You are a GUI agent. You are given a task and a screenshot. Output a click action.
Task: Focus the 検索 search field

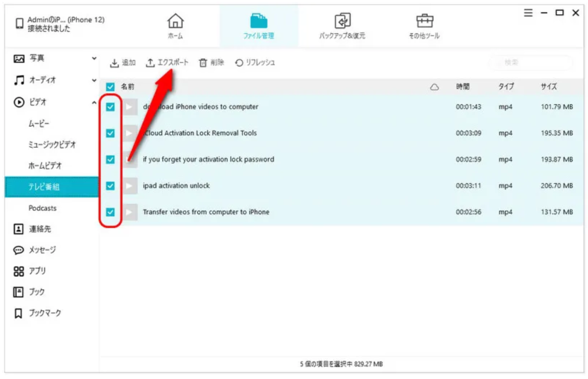531,63
